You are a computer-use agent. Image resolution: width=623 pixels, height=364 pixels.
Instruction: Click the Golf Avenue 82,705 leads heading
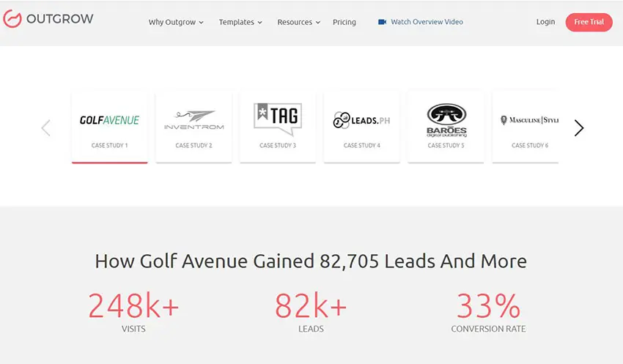click(x=311, y=261)
